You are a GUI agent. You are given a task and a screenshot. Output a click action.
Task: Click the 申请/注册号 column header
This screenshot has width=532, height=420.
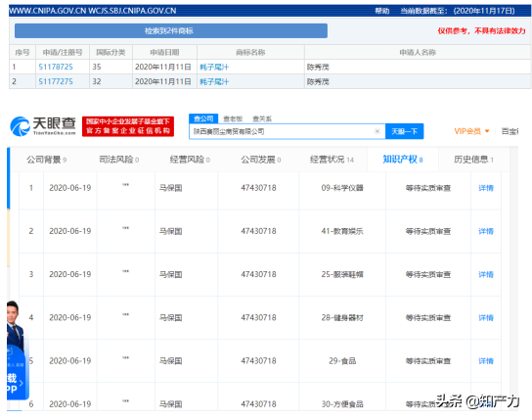[x=63, y=52]
